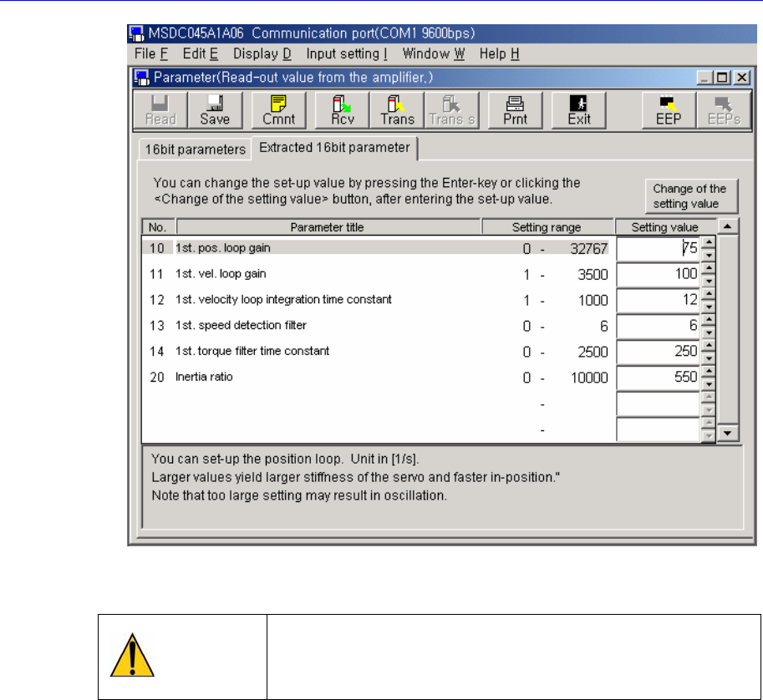Click the parameter list scroll down arrow
Viewport: 763px width, 700px height.
[727, 433]
